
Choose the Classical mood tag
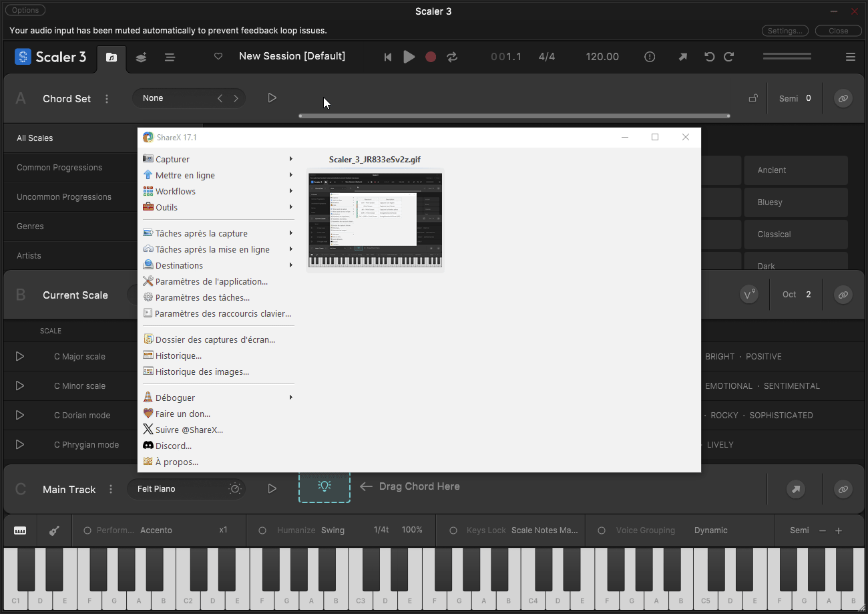pos(796,235)
